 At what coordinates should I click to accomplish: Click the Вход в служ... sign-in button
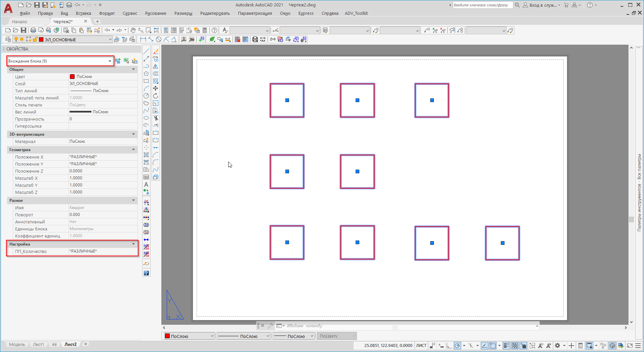click(x=541, y=5)
